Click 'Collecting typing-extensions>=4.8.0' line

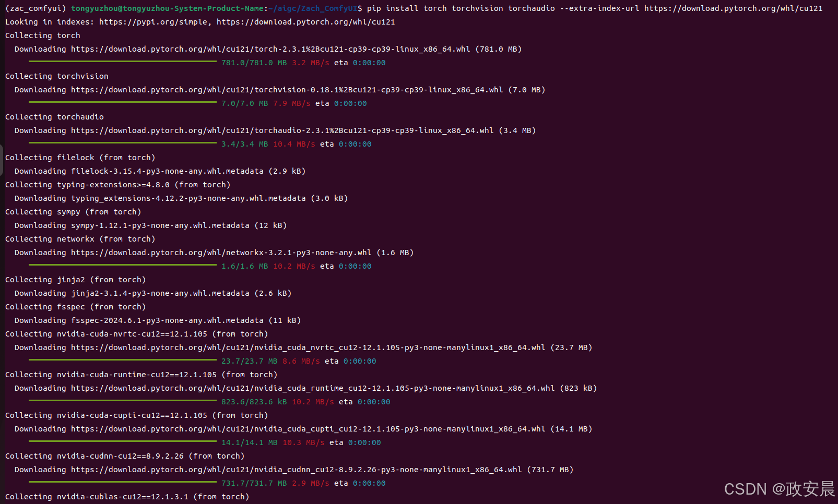coord(118,185)
